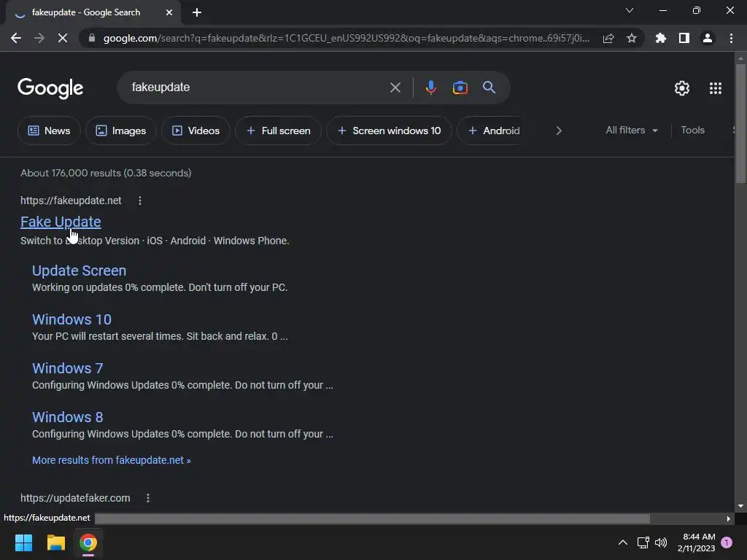Click the forward navigation arrow
Image resolution: width=747 pixels, height=560 pixels.
[x=39, y=38]
